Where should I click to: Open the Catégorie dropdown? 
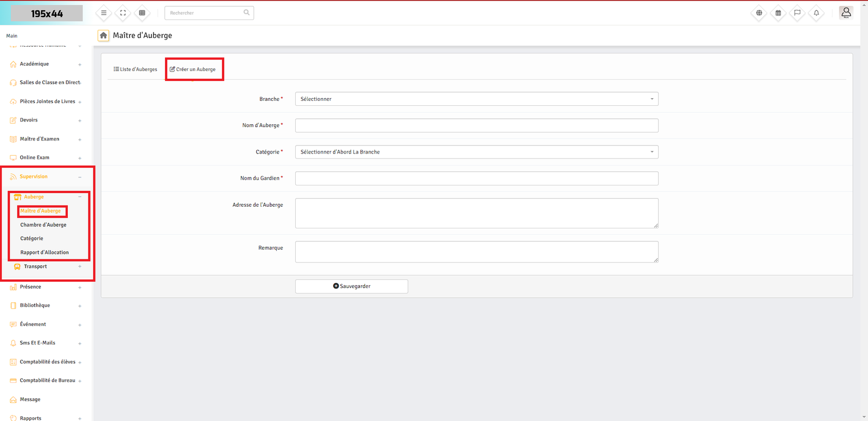pyautogui.click(x=476, y=152)
